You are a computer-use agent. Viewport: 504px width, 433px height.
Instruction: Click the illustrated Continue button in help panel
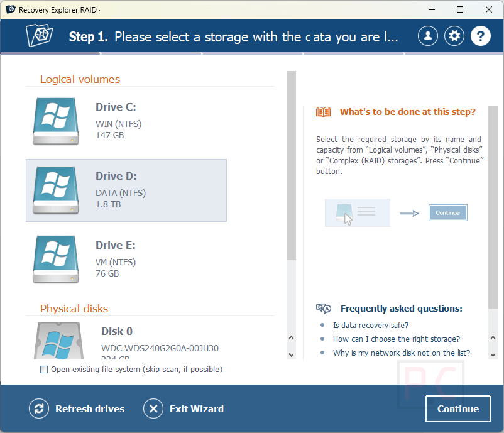(447, 213)
